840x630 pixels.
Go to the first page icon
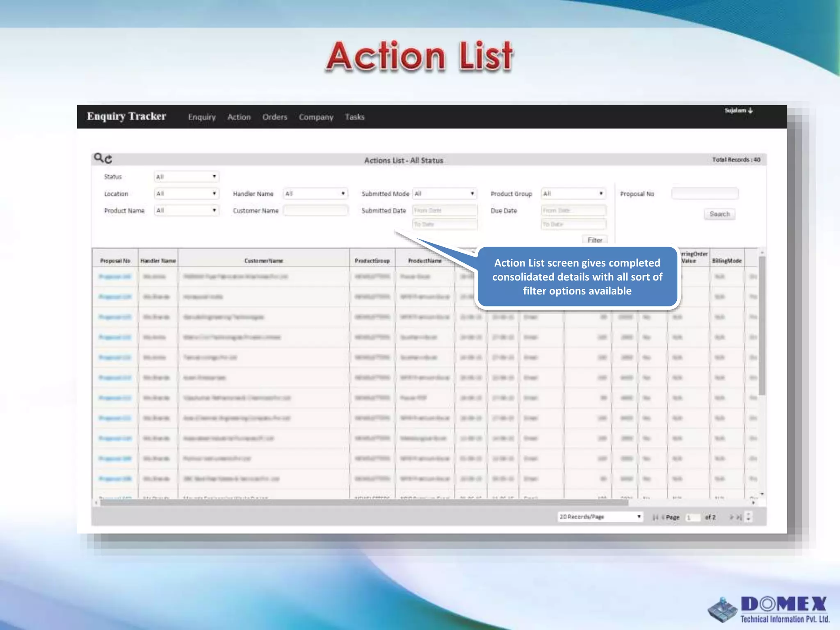point(655,517)
